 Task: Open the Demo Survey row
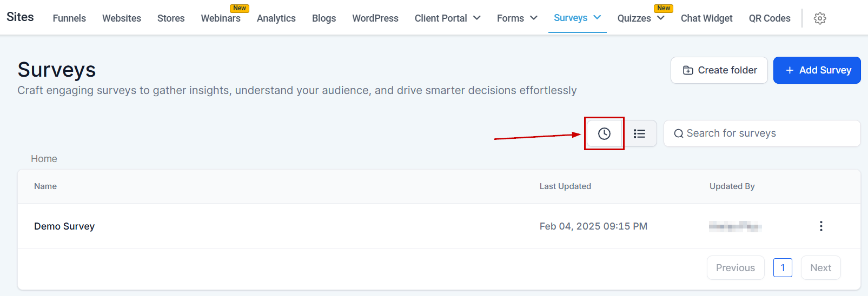click(64, 226)
